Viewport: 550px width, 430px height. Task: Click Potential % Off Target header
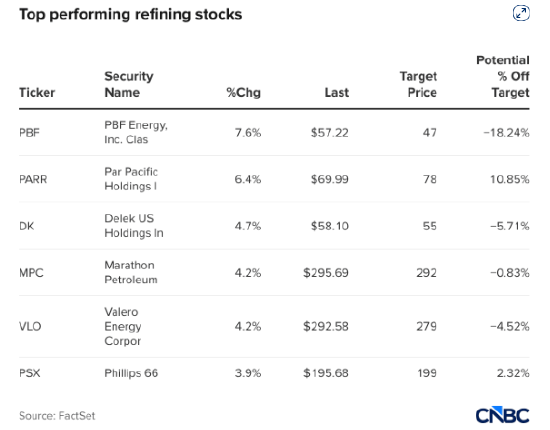(x=503, y=76)
